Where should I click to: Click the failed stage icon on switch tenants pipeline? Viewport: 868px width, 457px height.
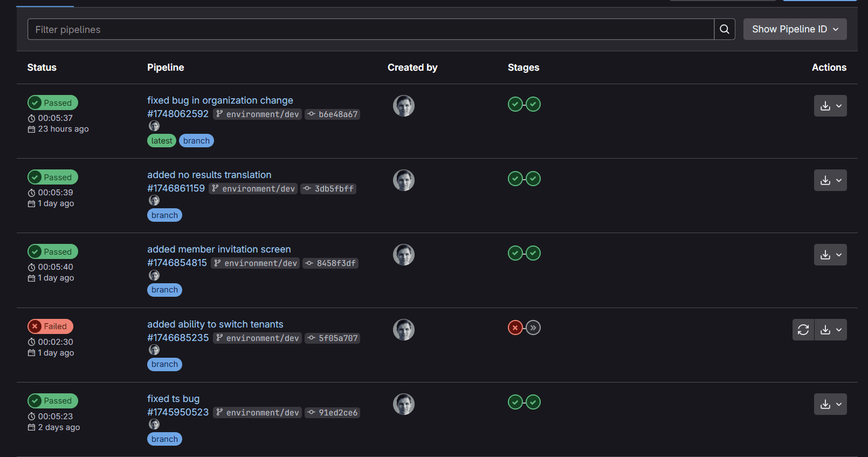[x=515, y=327]
